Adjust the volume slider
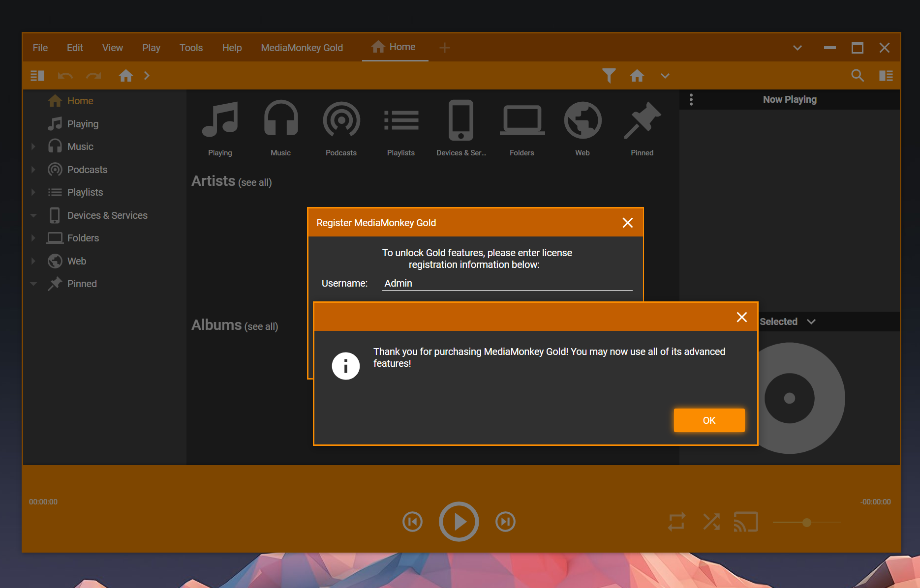 [807, 522]
